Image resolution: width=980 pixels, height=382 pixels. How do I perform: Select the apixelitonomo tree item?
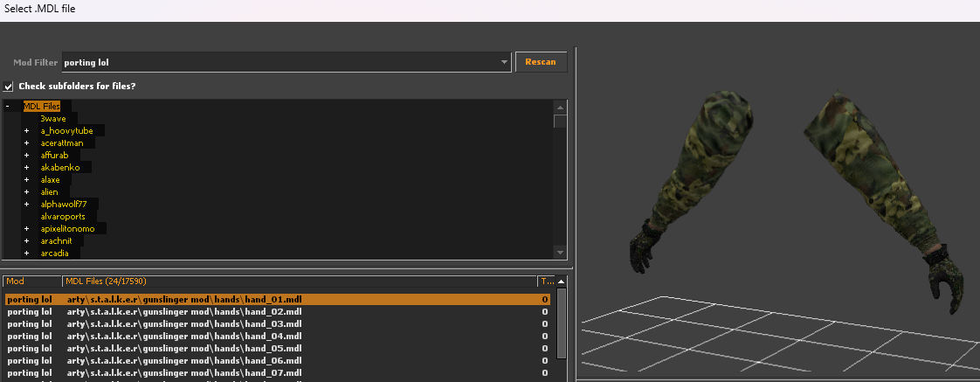tap(67, 229)
